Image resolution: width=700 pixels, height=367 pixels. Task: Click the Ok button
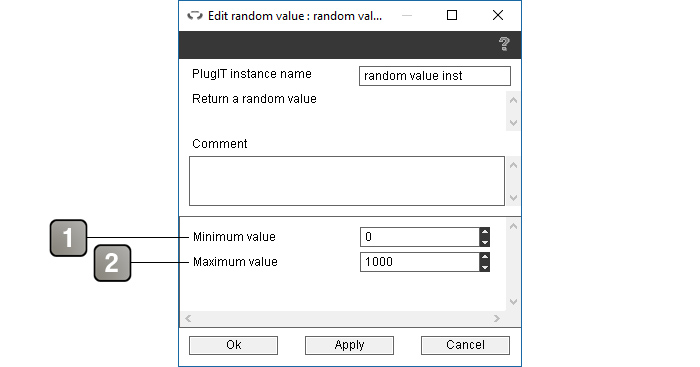(x=233, y=345)
